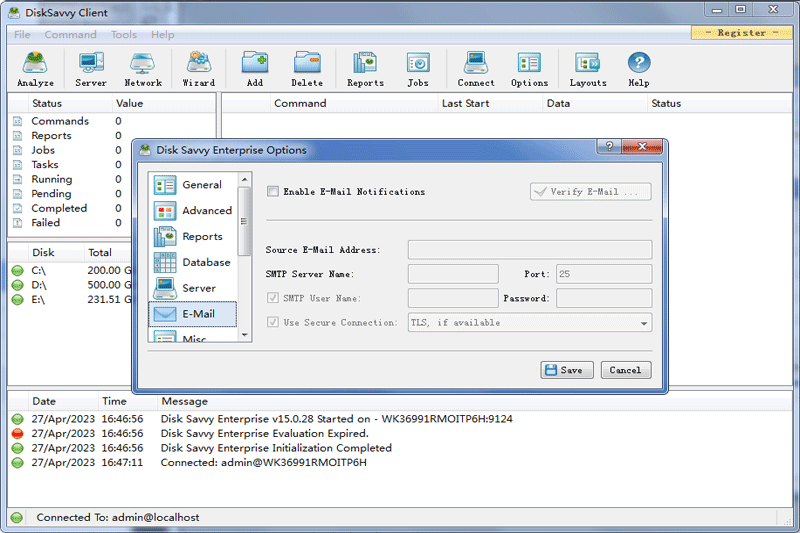This screenshot has height=533, width=800.
Task: Open the File menu
Action: [x=22, y=35]
